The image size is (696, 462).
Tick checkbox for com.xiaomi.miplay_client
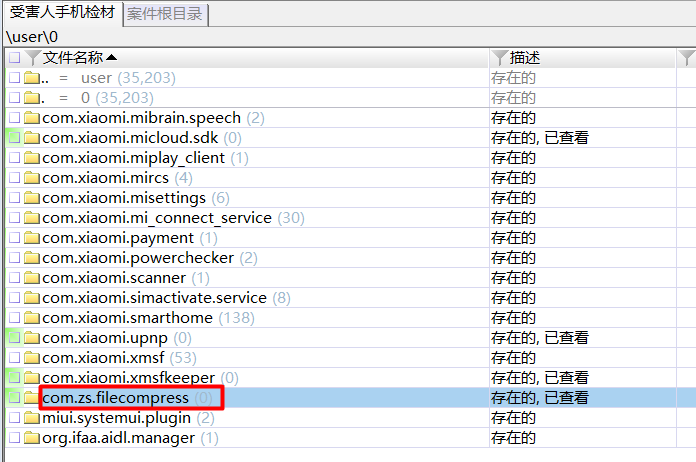[x=15, y=158]
